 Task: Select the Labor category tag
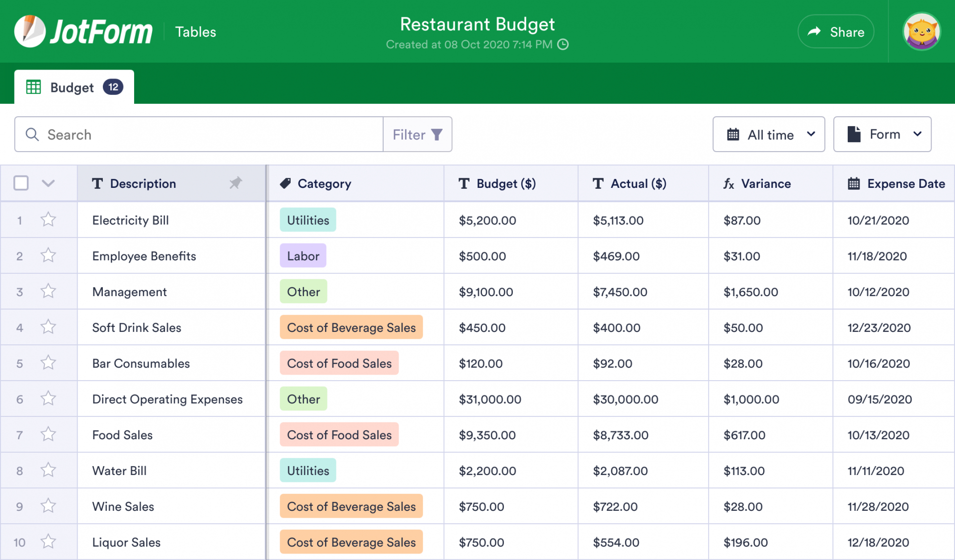(303, 256)
